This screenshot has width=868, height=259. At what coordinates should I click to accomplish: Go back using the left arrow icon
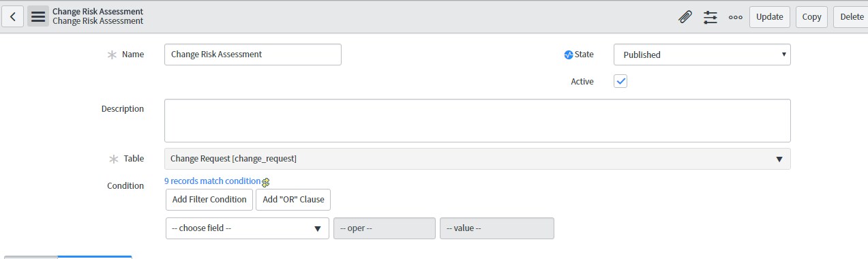tap(13, 16)
